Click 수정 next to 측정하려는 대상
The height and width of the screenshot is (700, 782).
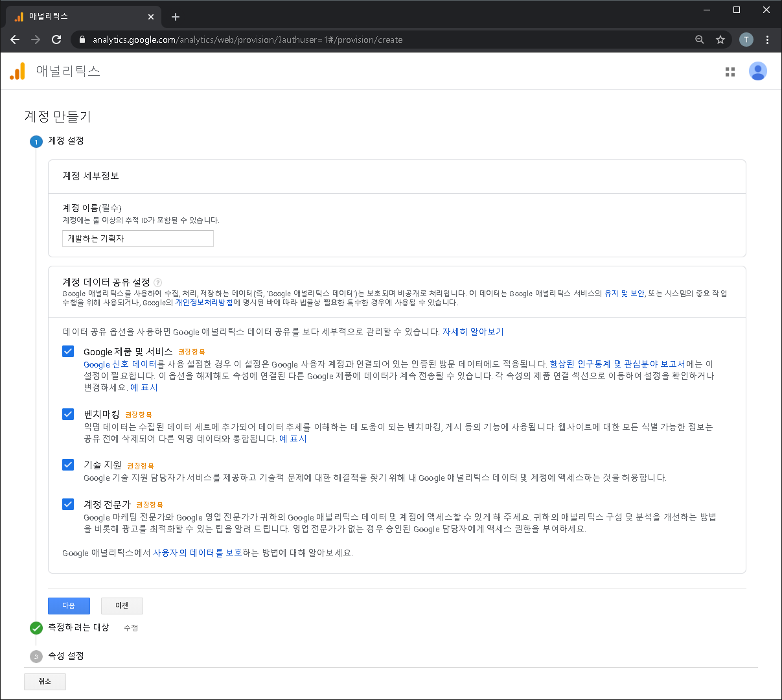tap(131, 628)
